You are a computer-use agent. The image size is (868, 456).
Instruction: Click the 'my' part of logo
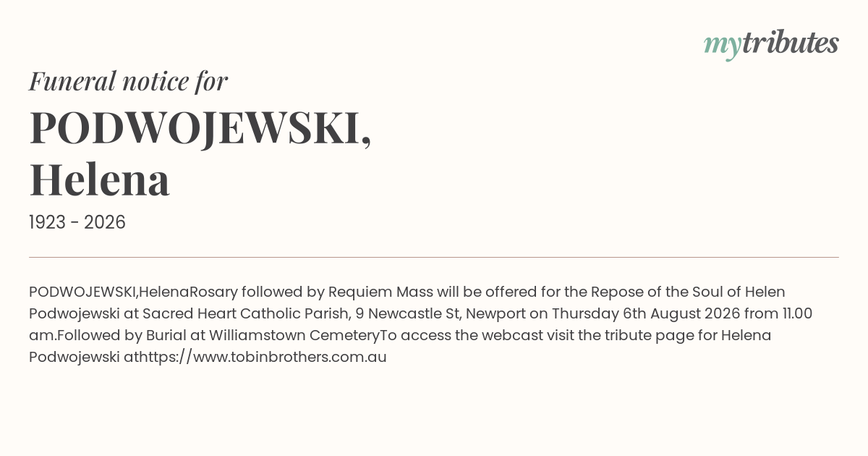(x=723, y=46)
